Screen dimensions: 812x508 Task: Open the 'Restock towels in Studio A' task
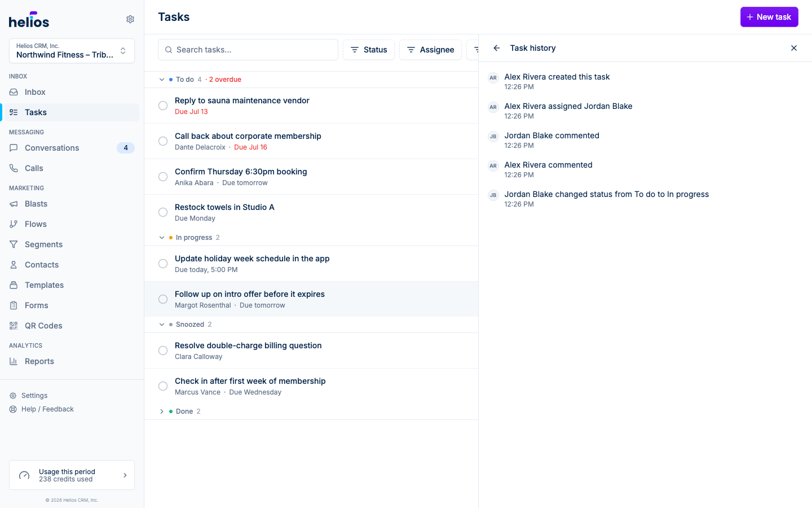coord(311,212)
